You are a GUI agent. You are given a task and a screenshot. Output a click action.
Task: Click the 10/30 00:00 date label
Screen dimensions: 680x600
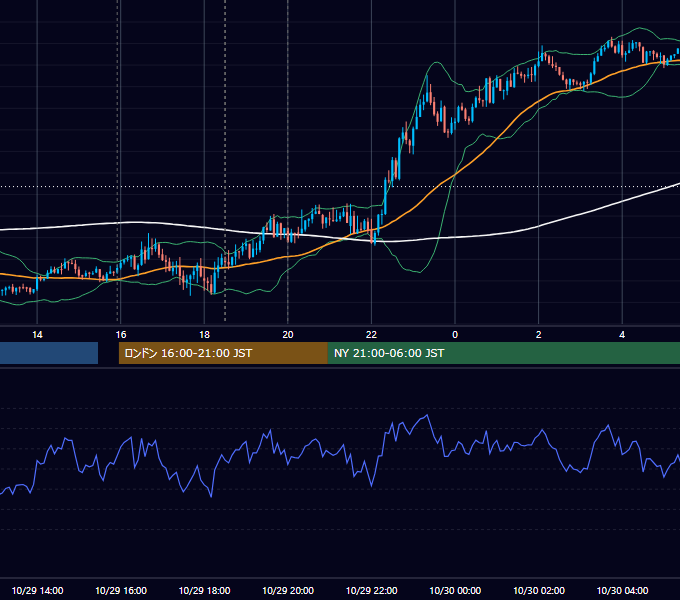(455, 590)
